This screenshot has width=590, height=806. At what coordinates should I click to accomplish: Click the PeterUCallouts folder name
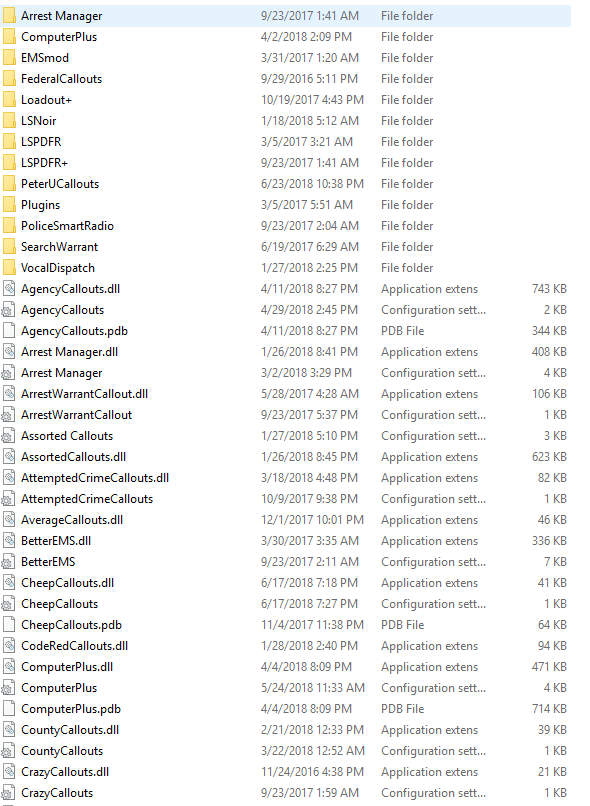point(60,184)
